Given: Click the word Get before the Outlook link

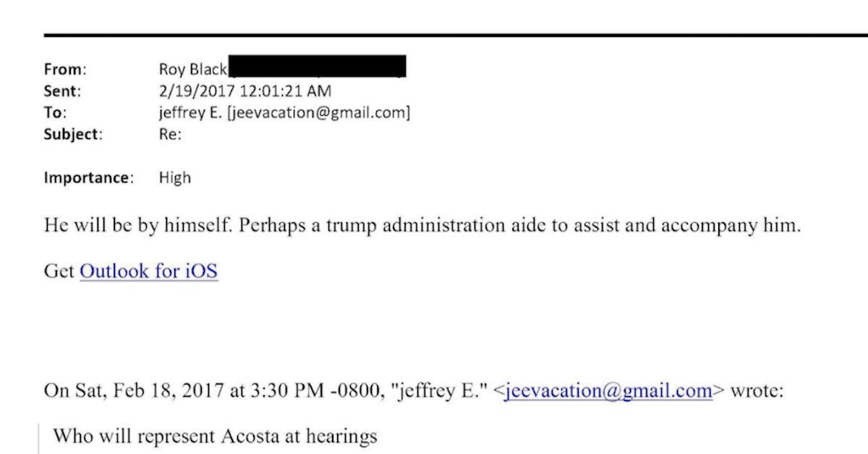Looking at the screenshot, I should 59,272.
